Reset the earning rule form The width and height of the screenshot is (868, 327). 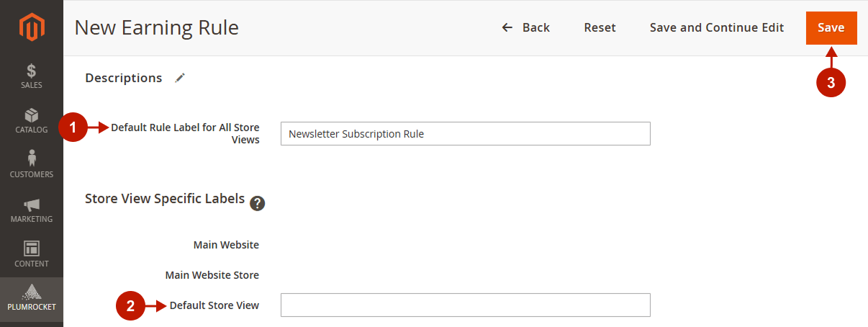600,27
